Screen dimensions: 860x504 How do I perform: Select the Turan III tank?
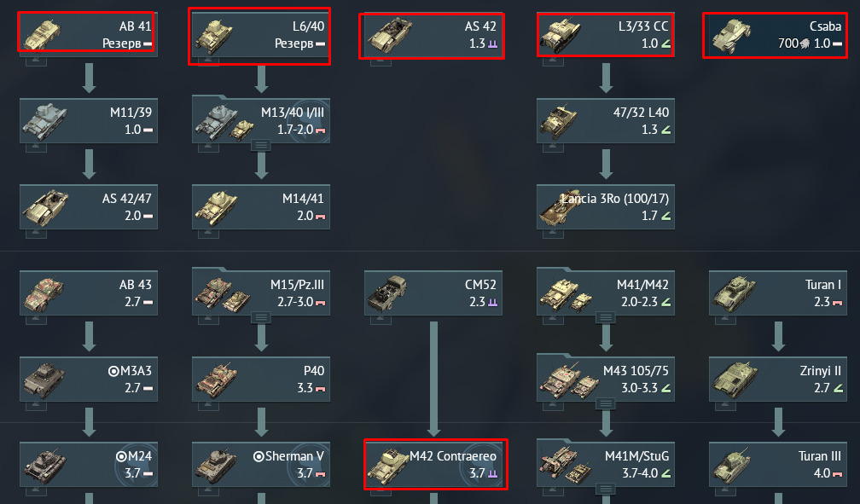click(x=778, y=465)
